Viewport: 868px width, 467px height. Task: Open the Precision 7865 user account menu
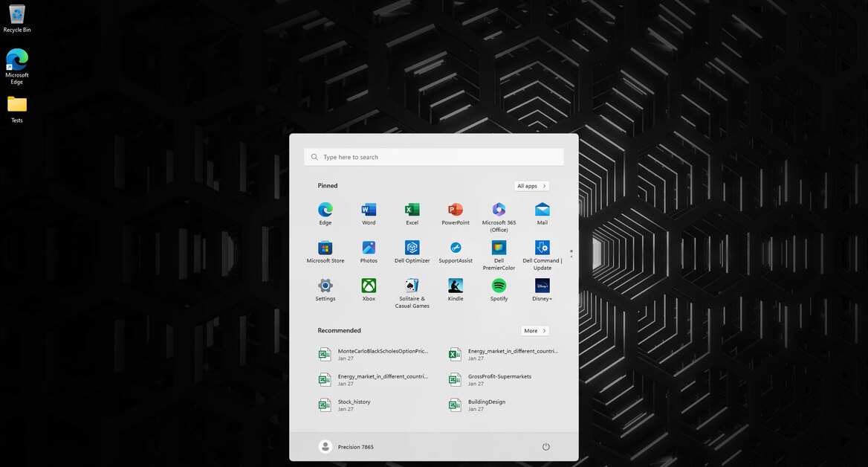click(346, 447)
